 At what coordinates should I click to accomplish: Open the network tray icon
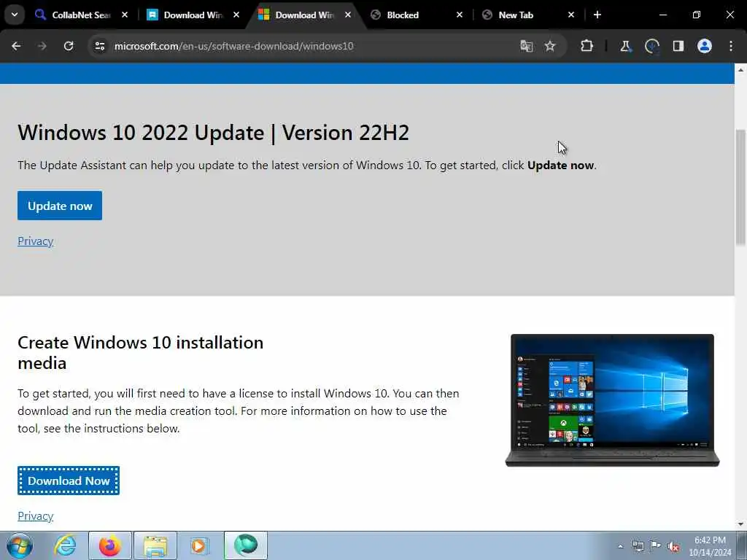click(638, 546)
